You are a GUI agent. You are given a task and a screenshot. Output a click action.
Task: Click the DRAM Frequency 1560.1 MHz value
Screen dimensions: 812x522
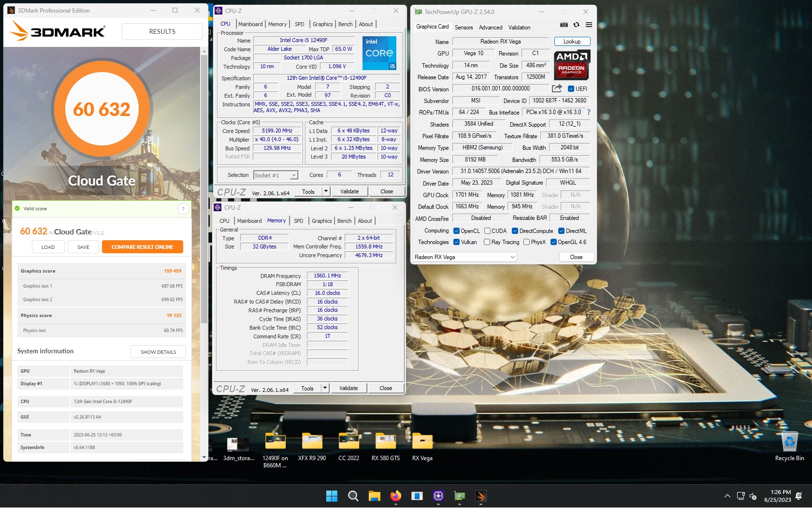[x=327, y=275]
